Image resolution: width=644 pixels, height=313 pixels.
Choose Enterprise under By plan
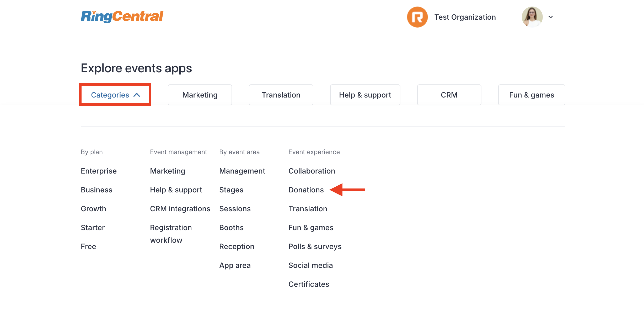(99, 171)
